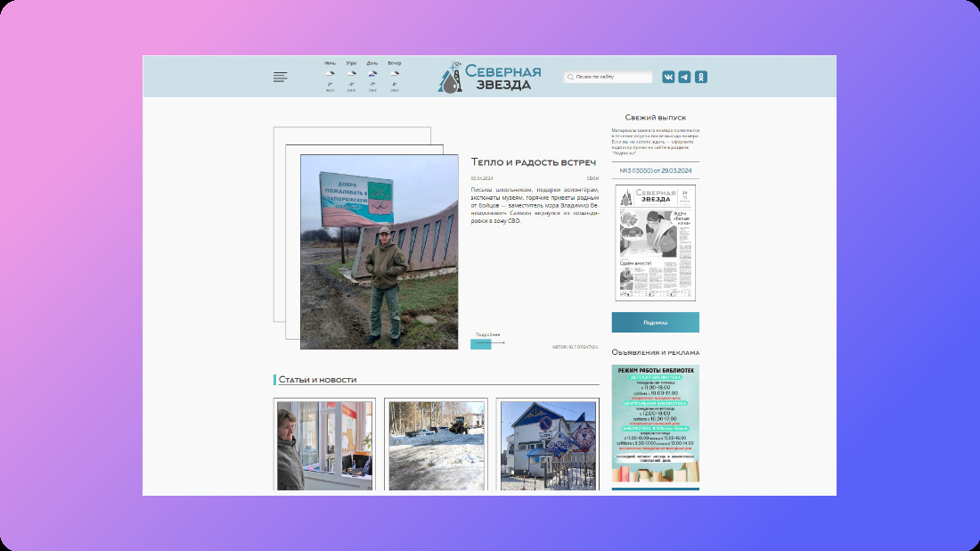The height and width of the screenshot is (551, 980).
Task: Click the Вечер weather cloud icon
Action: coord(395,73)
